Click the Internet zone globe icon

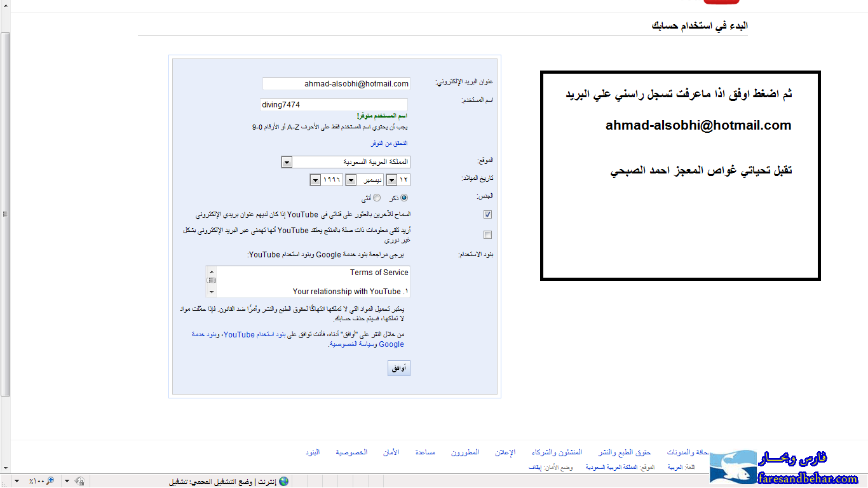click(x=283, y=481)
